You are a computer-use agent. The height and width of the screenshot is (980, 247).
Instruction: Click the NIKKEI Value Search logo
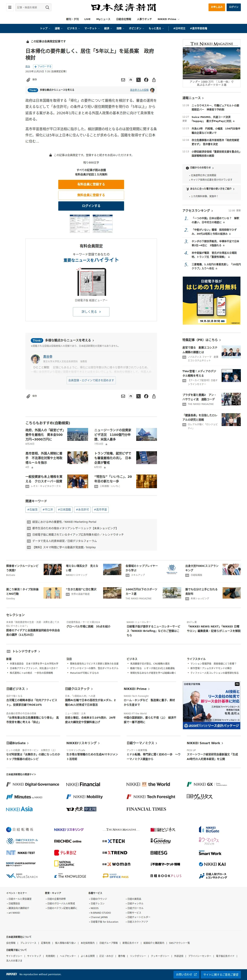pyautogui.click(x=22, y=876)
